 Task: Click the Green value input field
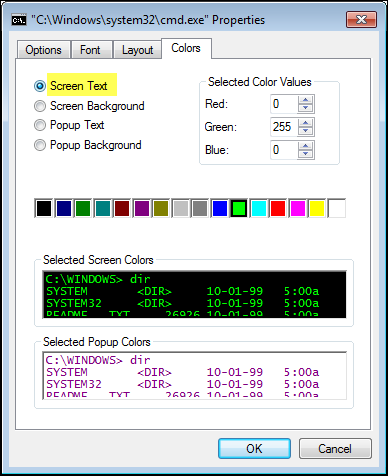click(x=284, y=127)
